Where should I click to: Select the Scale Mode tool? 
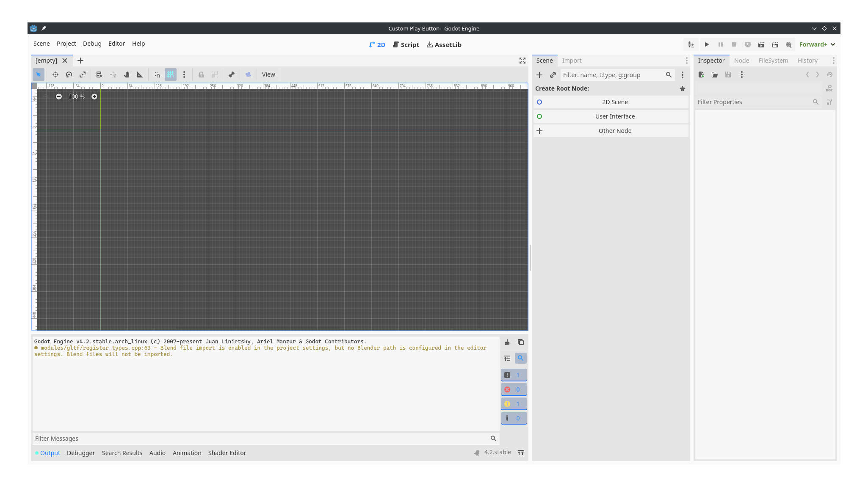click(x=83, y=75)
